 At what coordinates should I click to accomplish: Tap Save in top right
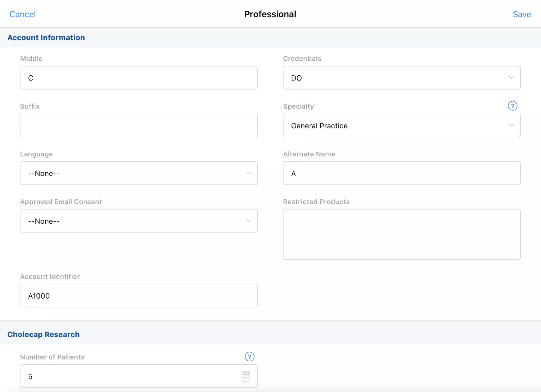tap(522, 14)
